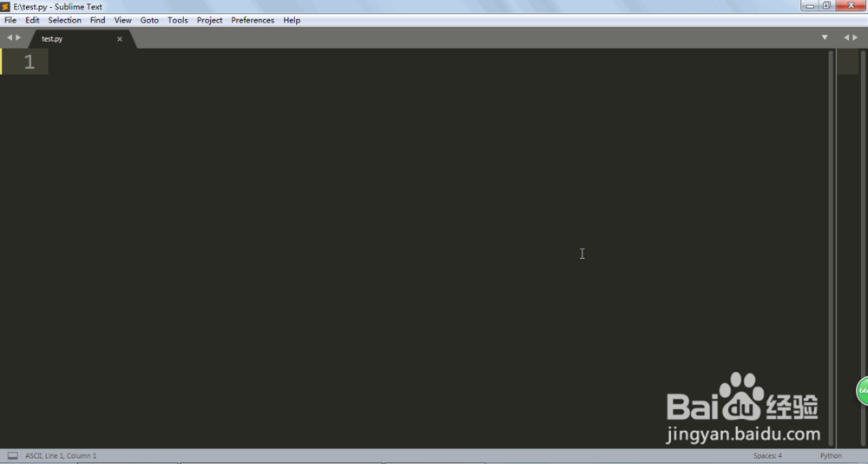Click the minimap viewport region
Image resolution: width=868 pixels, height=464 pixels.
(x=847, y=62)
